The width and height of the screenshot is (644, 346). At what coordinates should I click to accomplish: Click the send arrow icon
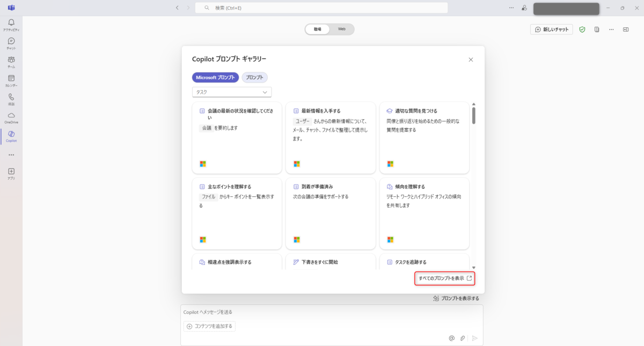tap(474, 338)
